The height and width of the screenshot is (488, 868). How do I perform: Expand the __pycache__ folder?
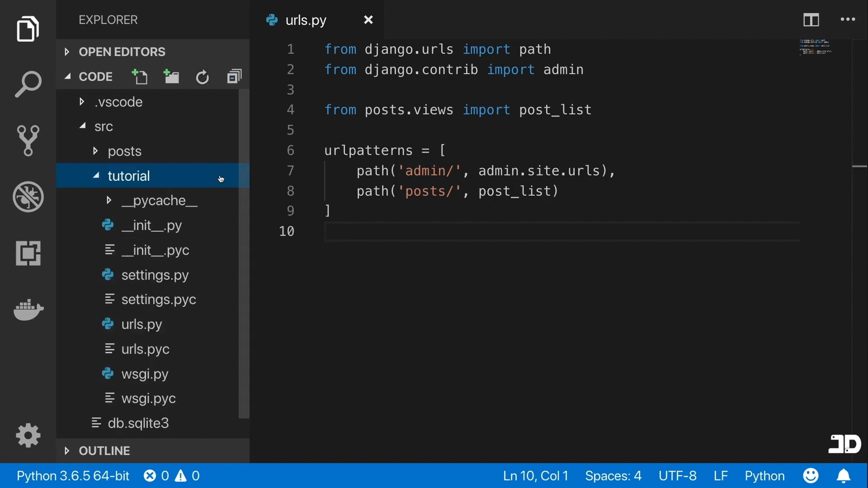[x=159, y=200]
